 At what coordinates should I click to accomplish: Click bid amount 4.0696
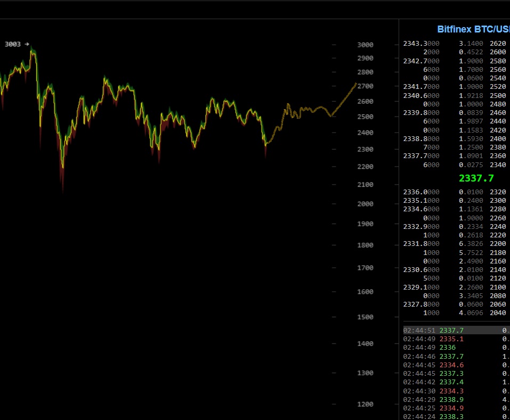click(471, 313)
